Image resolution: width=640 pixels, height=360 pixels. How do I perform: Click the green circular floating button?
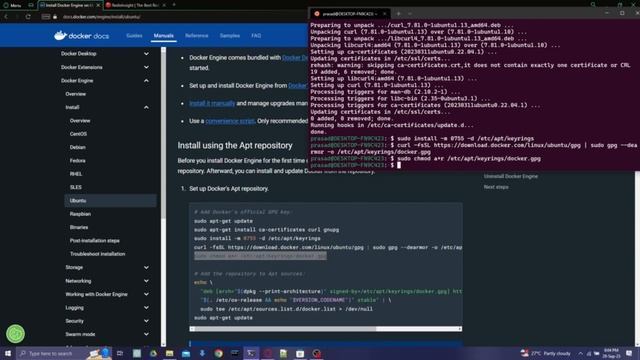(16, 333)
